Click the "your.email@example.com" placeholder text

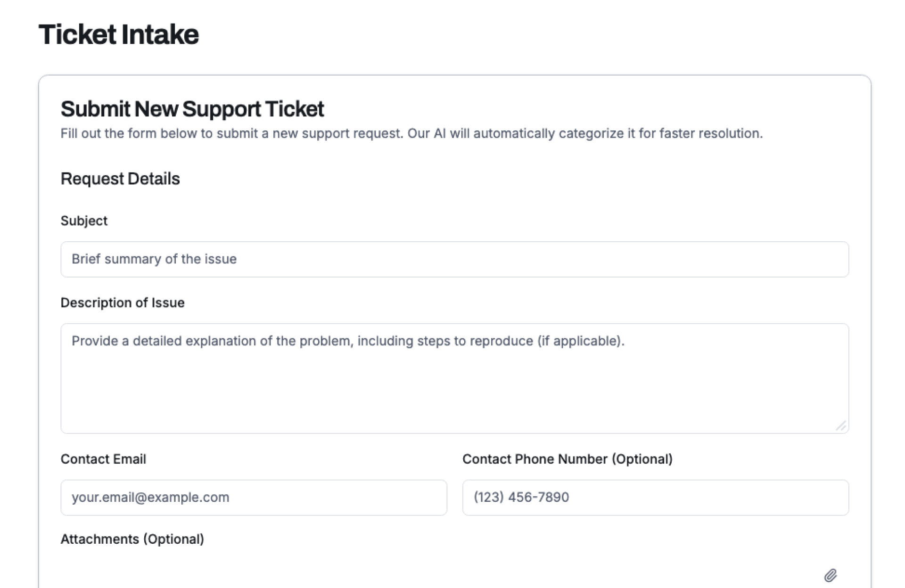tap(150, 497)
